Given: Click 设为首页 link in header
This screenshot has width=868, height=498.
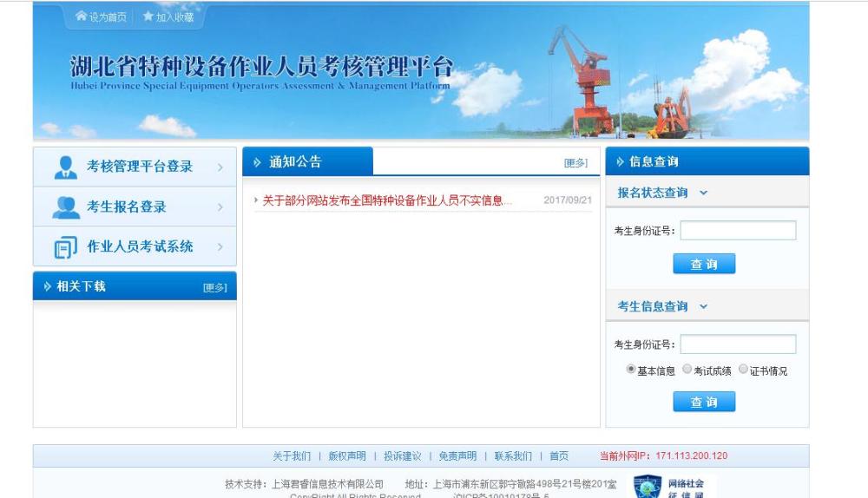Looking at the screenshot, I should point(108,17).
